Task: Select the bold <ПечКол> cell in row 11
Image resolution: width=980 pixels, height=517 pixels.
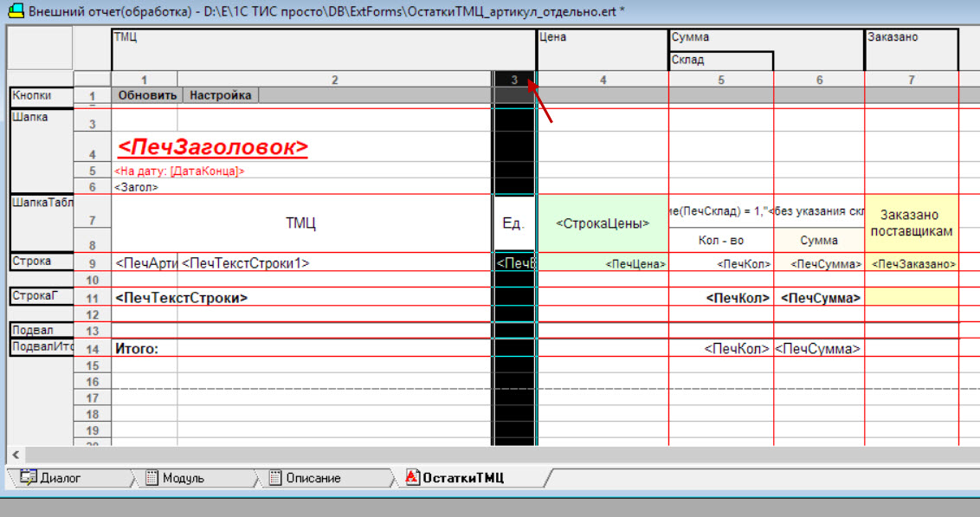Action: coord(721,298)
